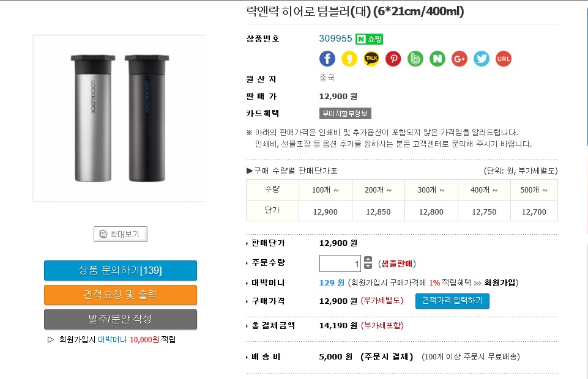Open 무이자할부정보 card benefit info

(345, 114)
